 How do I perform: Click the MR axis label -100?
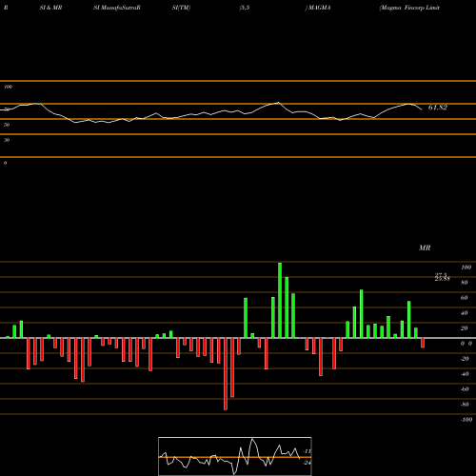pyautogui.click(x=466, y=420)
